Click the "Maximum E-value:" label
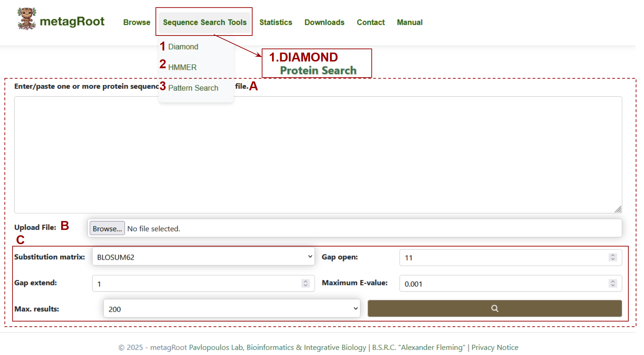644x355 pixels. point(355,283)
